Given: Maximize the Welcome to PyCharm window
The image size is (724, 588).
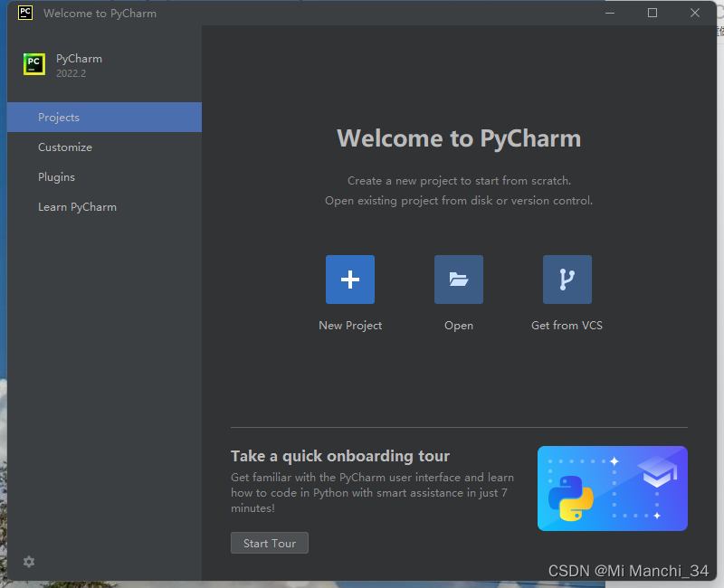Looking at the screenshot, I should pyautogui.click(x=653, y=13).
